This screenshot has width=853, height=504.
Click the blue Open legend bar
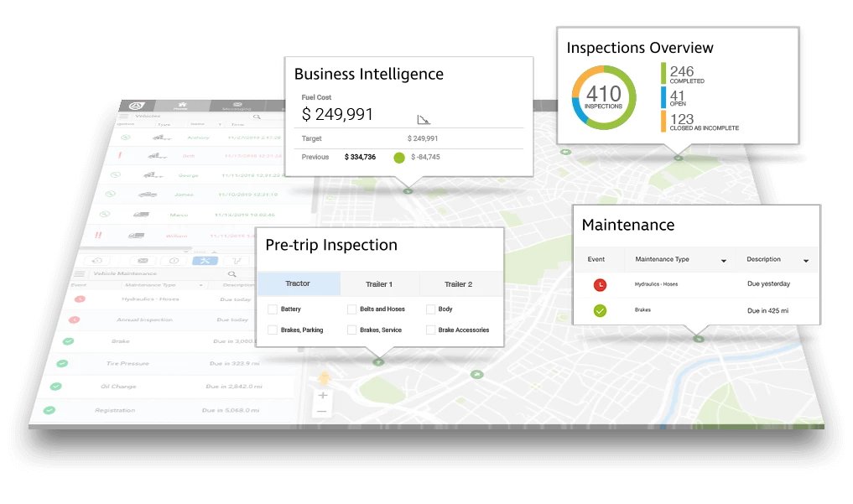pyautogui.click(x=663, y=97)
